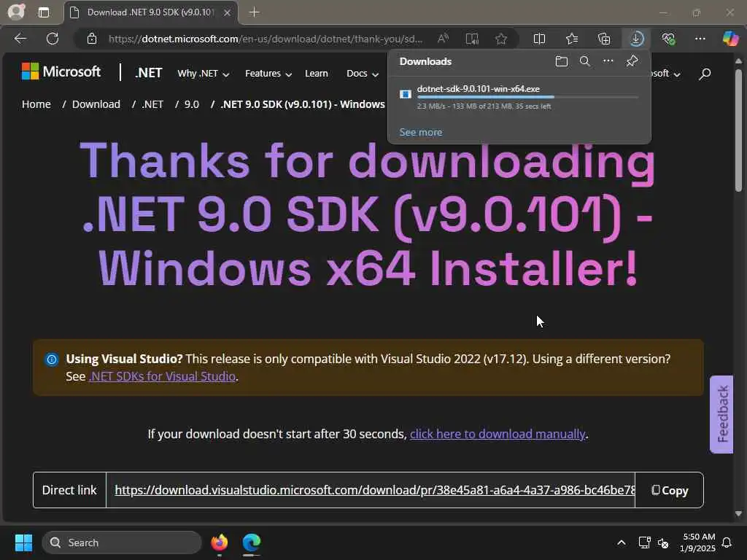Click here to download manually link
747x560 pixels.
click(498, 435)
